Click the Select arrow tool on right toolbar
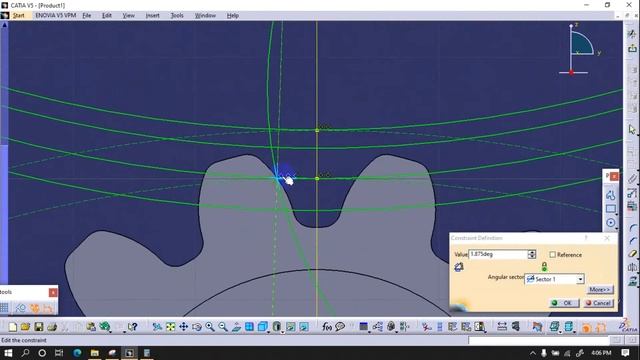The height and width of the screenshot is (360, 640). click(x=632, y=130)
